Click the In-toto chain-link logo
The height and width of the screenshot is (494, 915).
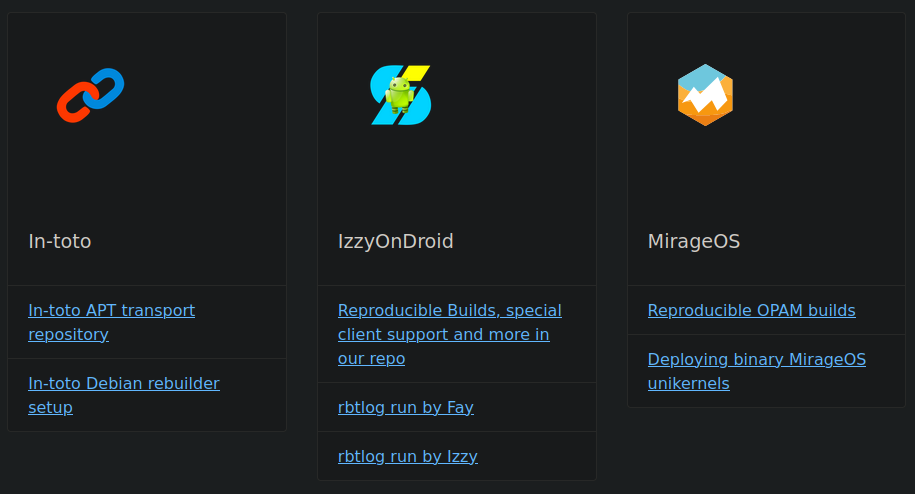click(90, 95)
